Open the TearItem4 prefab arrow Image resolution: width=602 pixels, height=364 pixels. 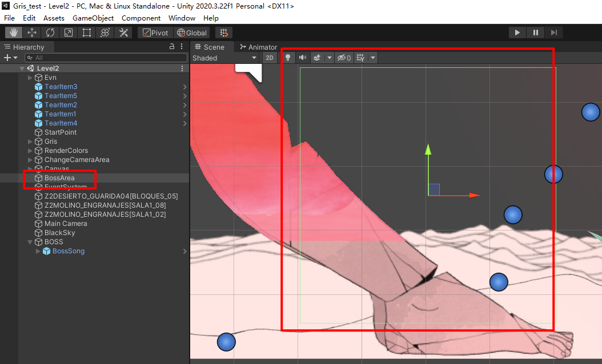184,123
